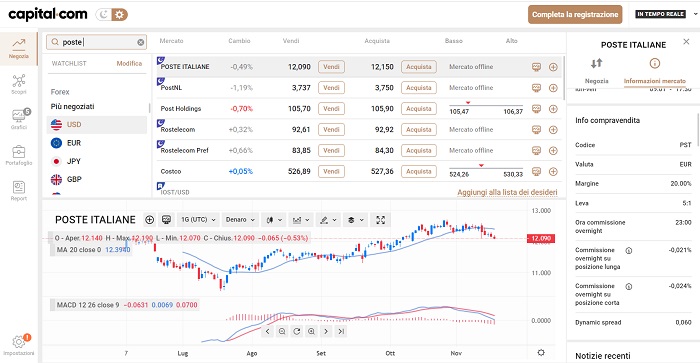Screen dimensions: 700x363
Task: Open chart icon for Post Holdings row
Action: click(x=537, y=109)
